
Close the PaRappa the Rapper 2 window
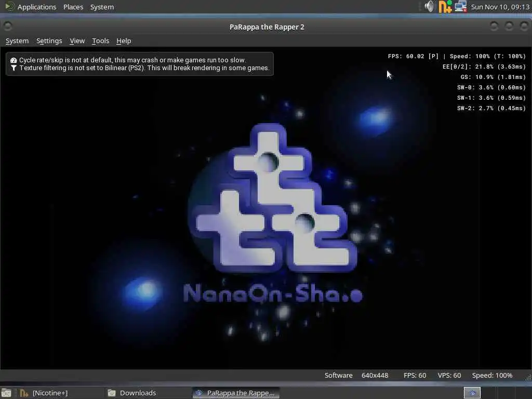(524, 26)
